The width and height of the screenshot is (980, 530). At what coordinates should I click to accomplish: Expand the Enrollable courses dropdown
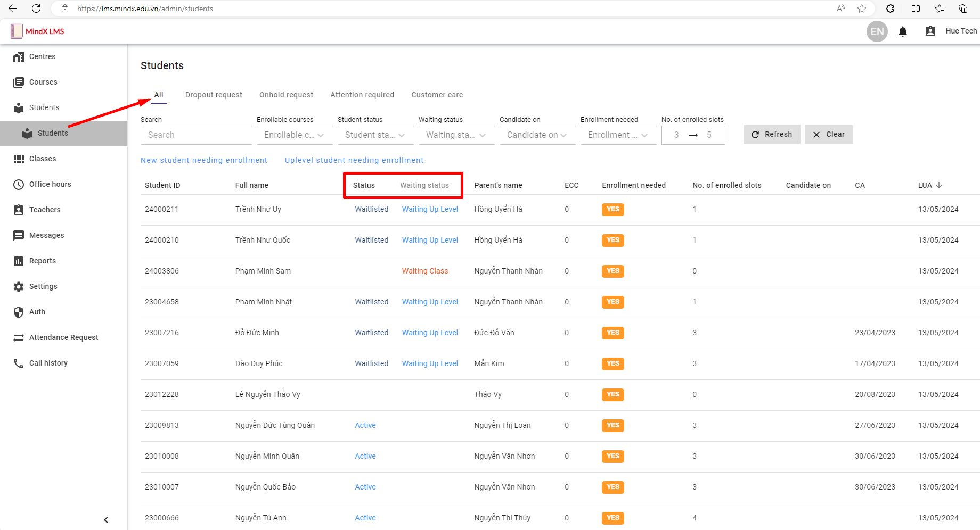point(295,135)
